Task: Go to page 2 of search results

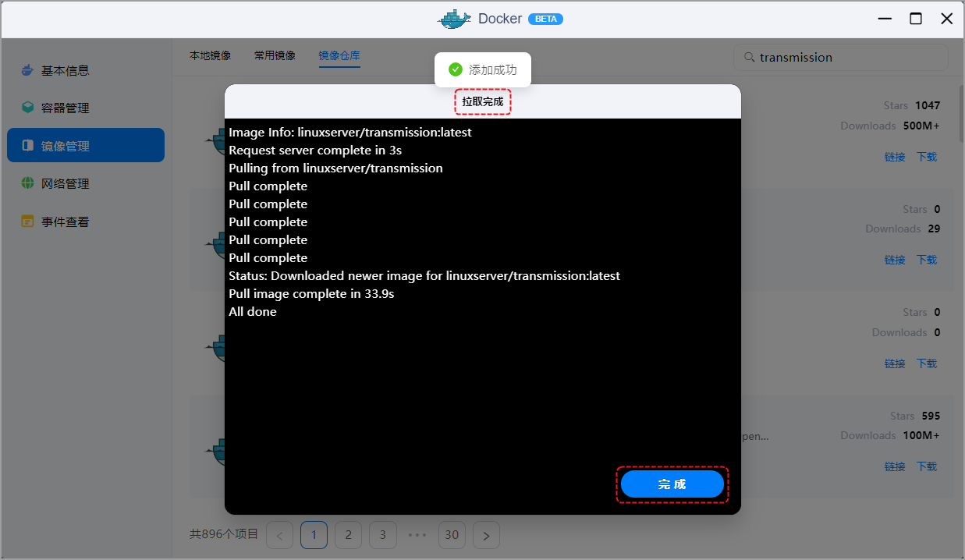Action: tap(348, 535)
